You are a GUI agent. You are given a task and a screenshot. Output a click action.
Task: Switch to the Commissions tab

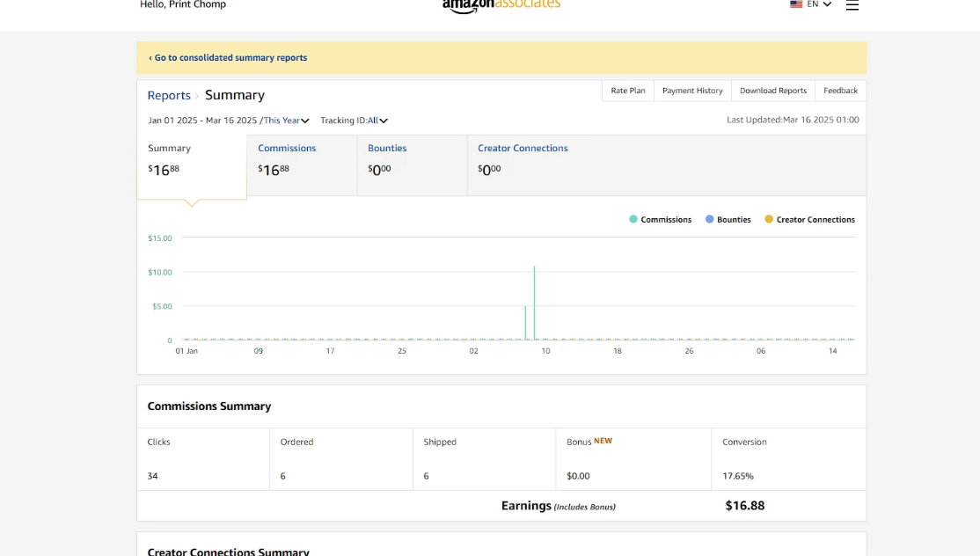(x=302, y=165)
